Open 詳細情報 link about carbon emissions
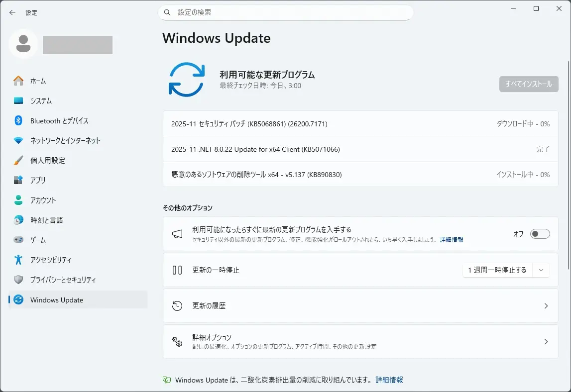This screenshot has width=571, height=392. (x=389, y=380)
